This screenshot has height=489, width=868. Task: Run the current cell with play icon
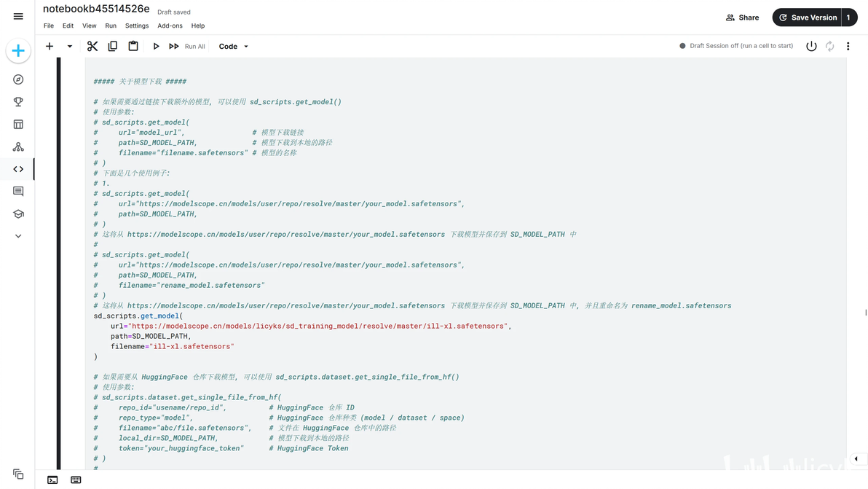[156, 46]
